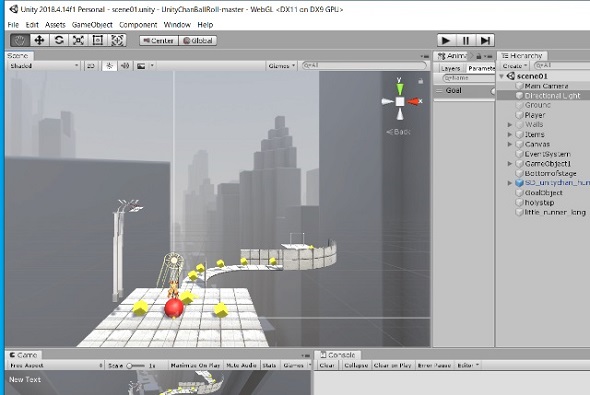Open the Window menu
Image resolution: width=590 pixels, height=395 pixels.
pos(177,25)
